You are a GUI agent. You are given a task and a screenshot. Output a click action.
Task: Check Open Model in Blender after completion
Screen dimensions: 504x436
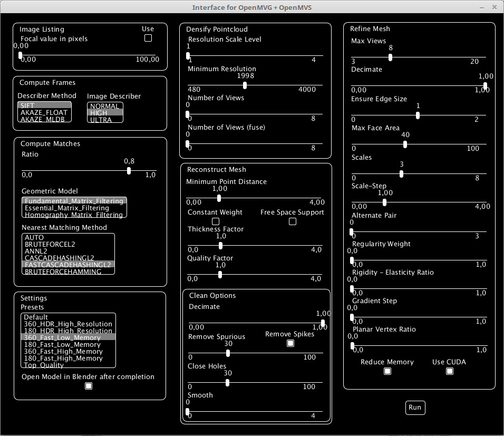click(x=88, y=385)
